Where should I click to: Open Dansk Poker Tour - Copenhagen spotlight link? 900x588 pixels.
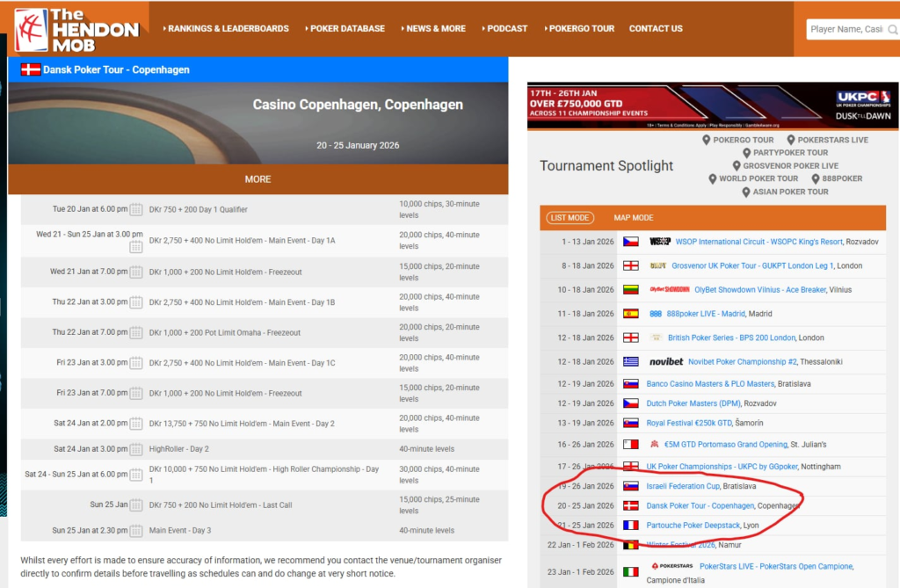pyautogui.click(x=700, y=505)
